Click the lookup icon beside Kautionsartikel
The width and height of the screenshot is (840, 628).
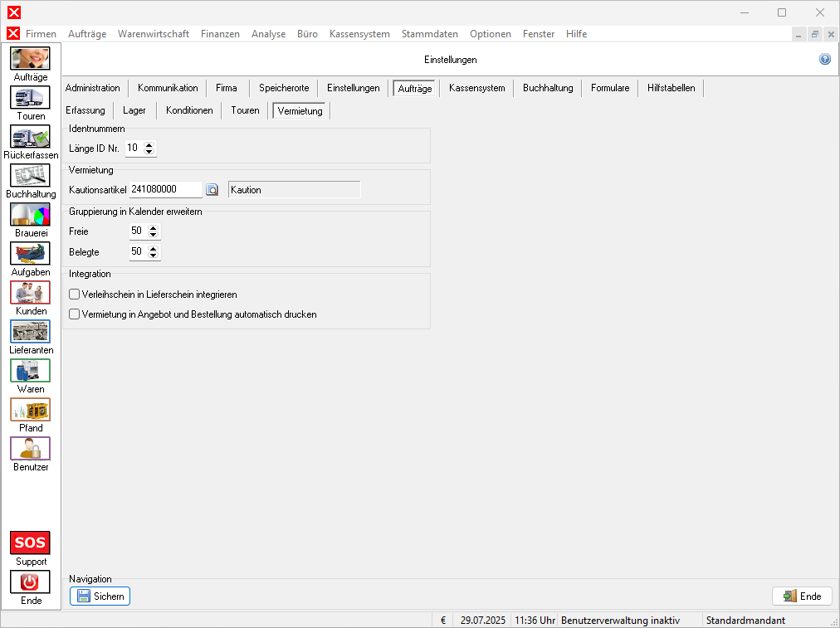[212, 190]
